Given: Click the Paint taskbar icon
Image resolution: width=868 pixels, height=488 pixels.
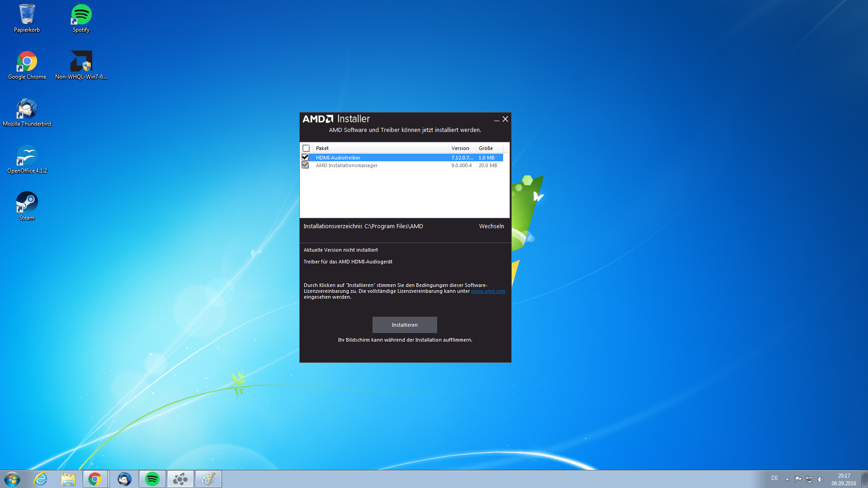Looking at the screenshot, I should (x=208, y=479).
